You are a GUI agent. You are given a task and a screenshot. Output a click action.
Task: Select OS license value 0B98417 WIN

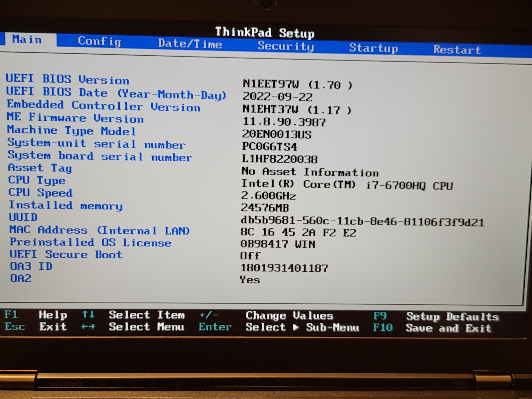click(x=278, y=244)
